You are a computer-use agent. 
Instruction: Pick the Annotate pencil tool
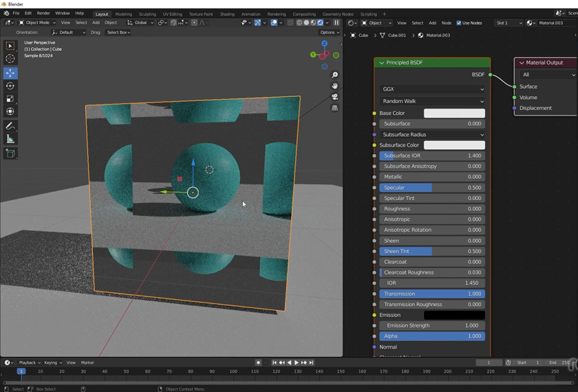(x=10, y=126)
